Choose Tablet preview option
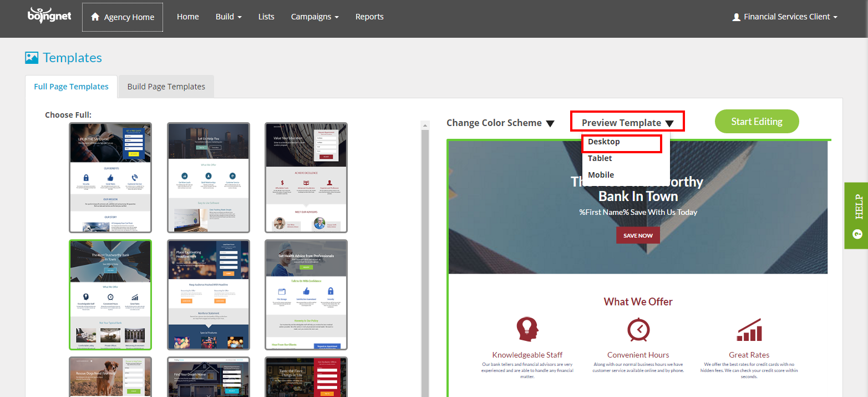 point(600,158)
